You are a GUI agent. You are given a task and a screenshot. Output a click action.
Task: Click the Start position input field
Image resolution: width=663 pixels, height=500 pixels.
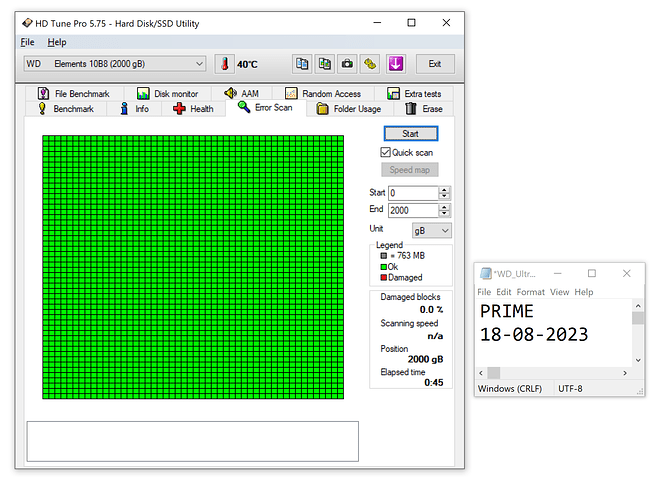414,193
